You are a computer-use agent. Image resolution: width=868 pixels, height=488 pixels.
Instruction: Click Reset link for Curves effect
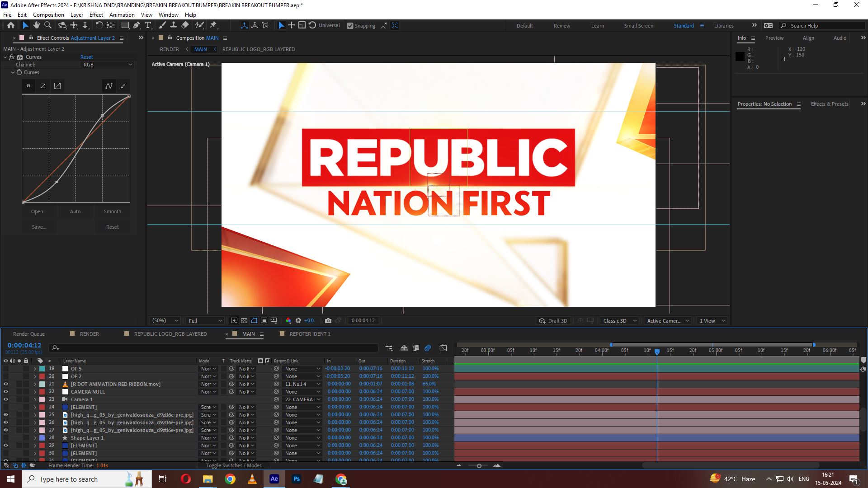(x=86, y=57)
